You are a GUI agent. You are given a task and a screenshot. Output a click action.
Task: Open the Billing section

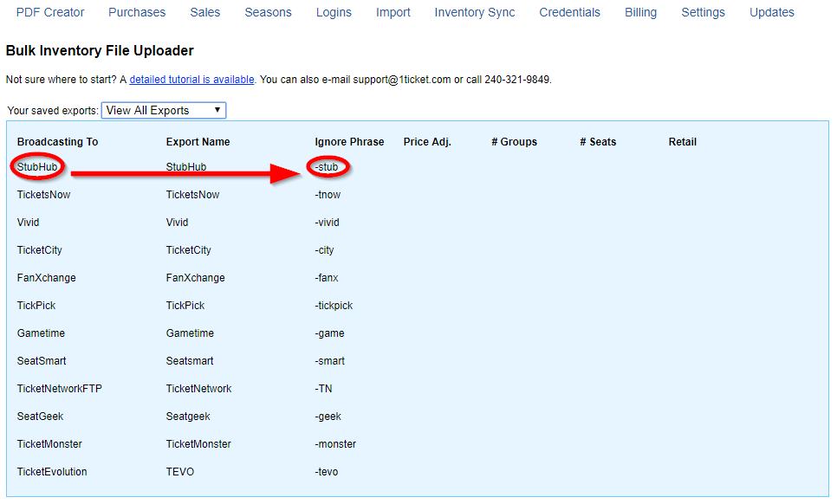[640, 12]
